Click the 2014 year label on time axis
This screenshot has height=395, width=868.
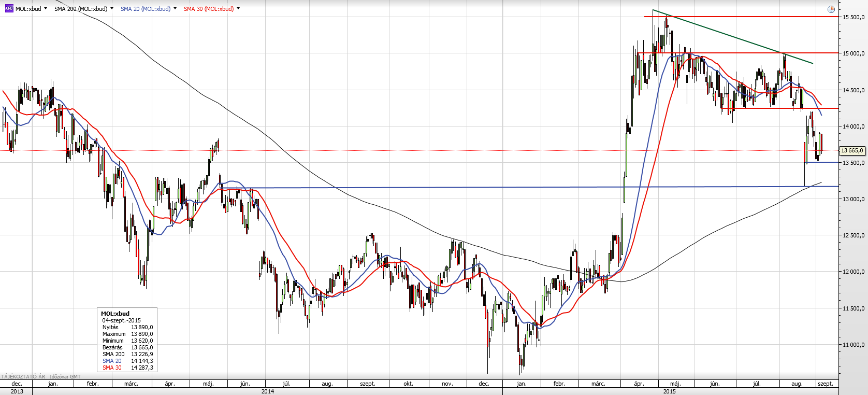(268, 391)
